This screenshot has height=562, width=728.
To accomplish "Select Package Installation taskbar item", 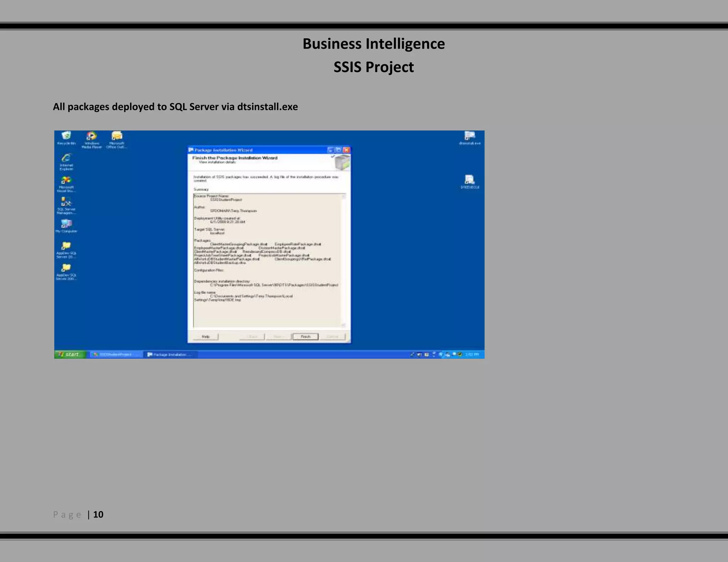I will [x=170, y=355].
